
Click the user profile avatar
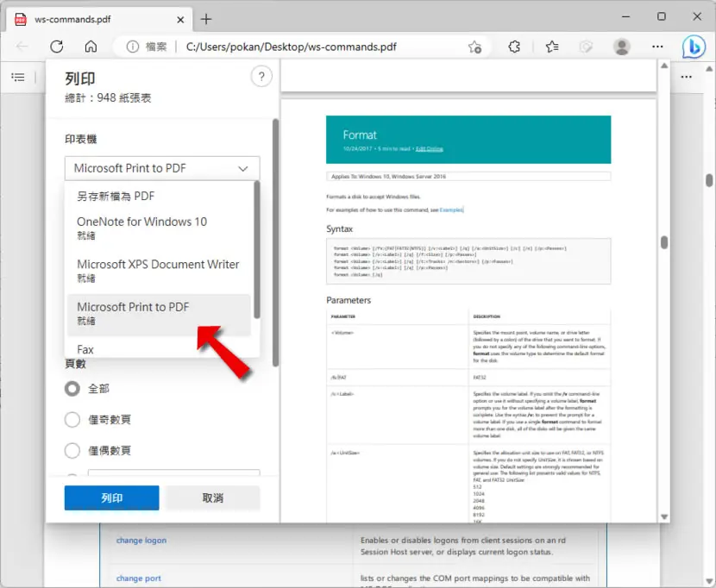(621, 47)
